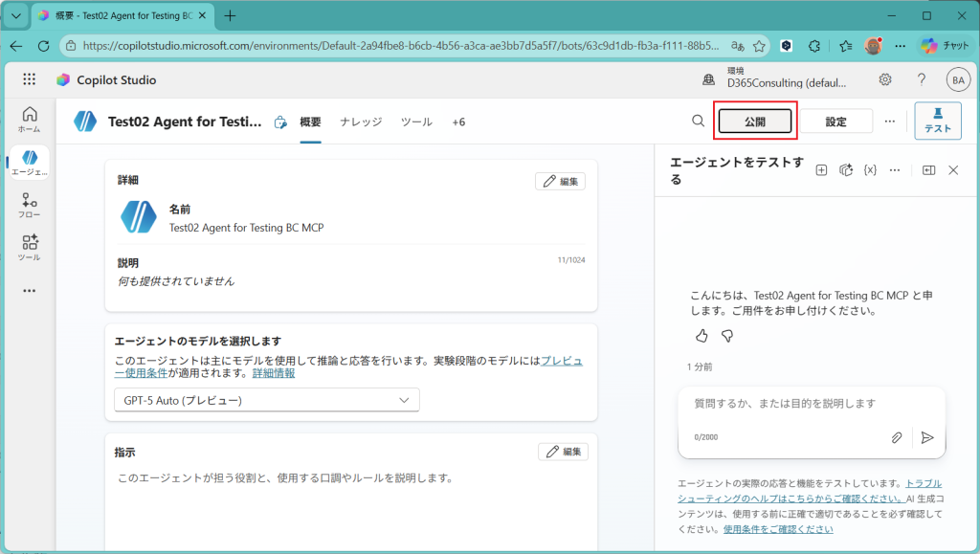
Task: Click the variables {x} icon in test panel
Action: pyautogui.click(x=870, y=169)
